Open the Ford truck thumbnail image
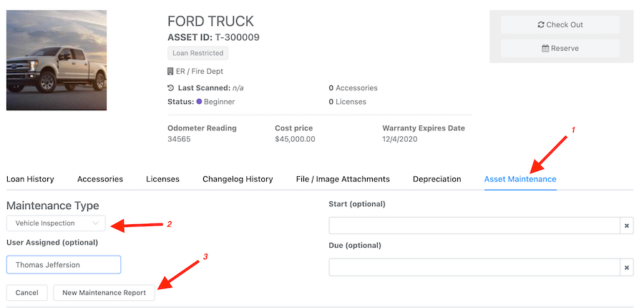The height and width of the screenshot is (308, 644). pyautogui.click(x=57, y=60)
